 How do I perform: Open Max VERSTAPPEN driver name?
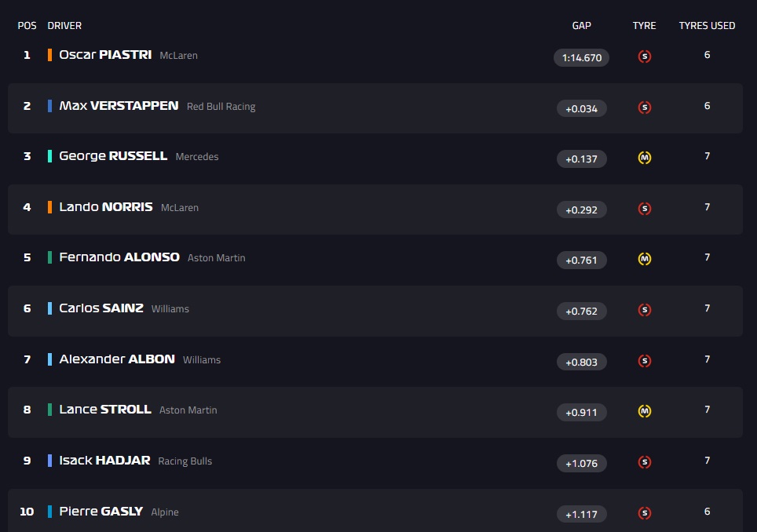119,106
